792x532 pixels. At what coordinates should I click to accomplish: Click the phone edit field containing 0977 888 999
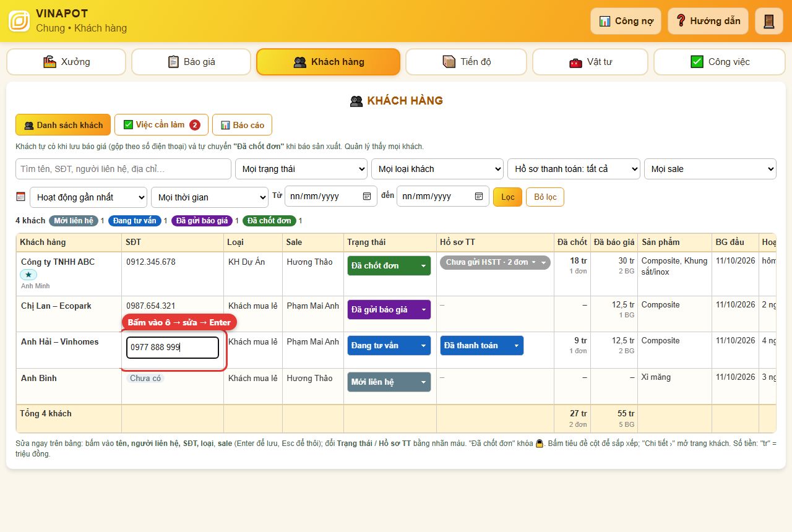pos(173,348)
